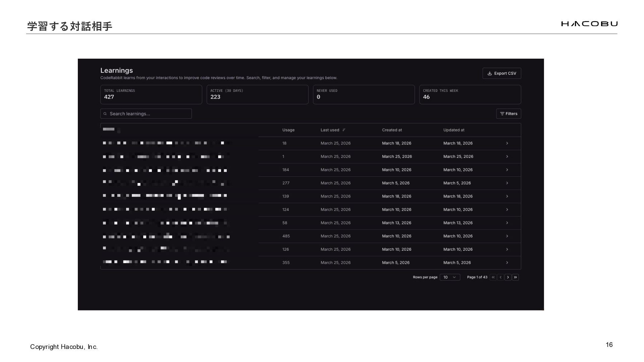Select the Total Learnings 427 card
This screenshot has width=644, height=362.
(x=151, y=94)
